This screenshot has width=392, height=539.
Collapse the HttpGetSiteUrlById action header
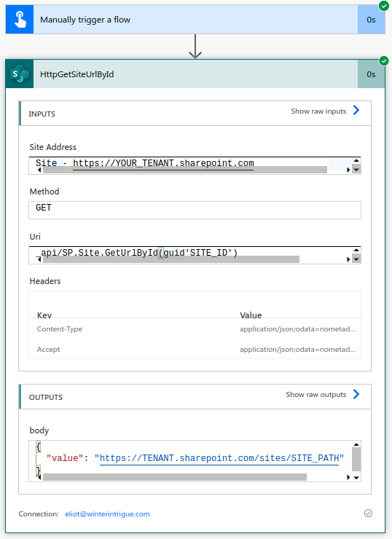coord(195,74)
